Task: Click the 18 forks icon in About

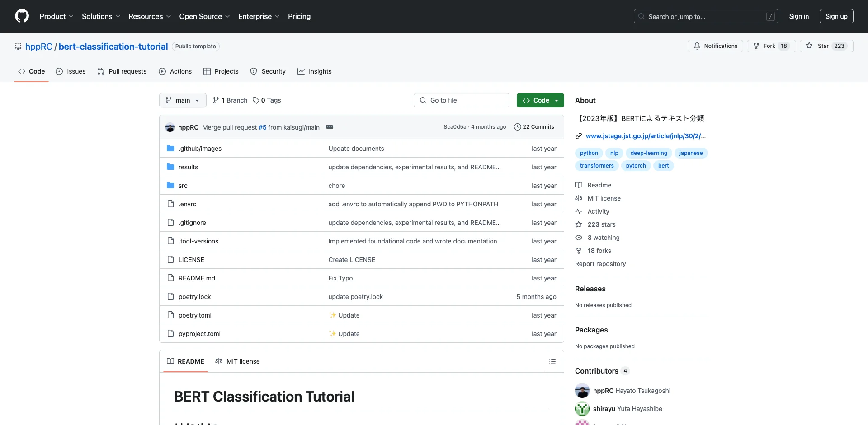Action: [x=579, y=251]
